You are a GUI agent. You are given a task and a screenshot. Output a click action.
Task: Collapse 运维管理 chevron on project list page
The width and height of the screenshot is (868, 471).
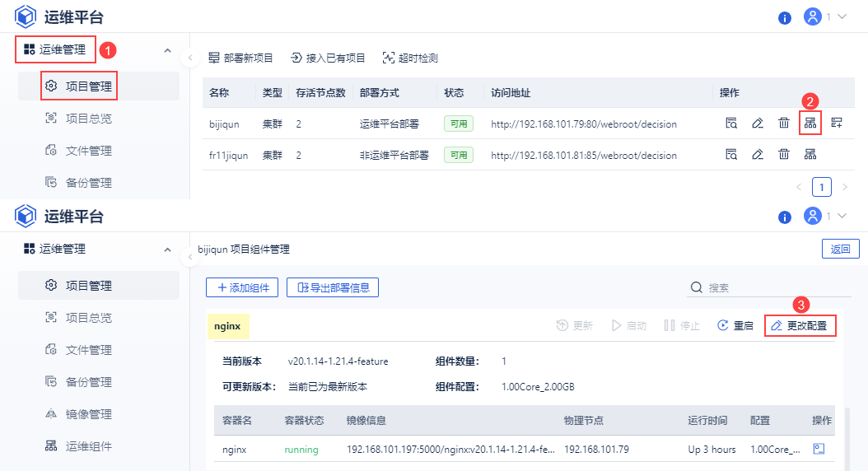(168, 50)
